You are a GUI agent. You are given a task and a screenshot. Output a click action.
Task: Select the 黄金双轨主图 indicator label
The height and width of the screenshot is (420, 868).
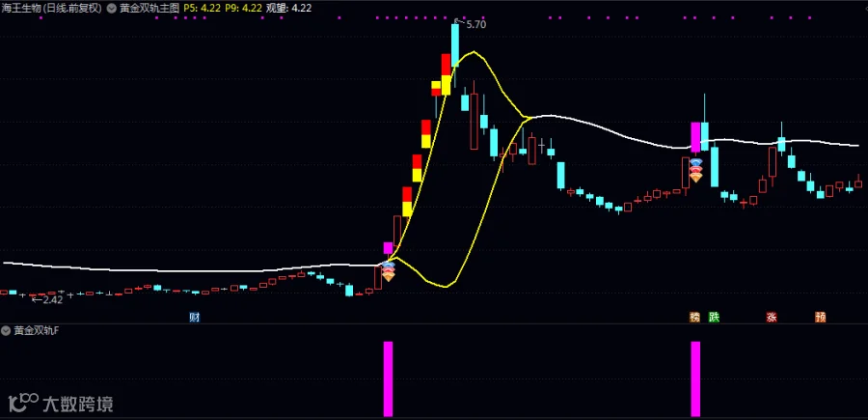(x=150, y=9)
